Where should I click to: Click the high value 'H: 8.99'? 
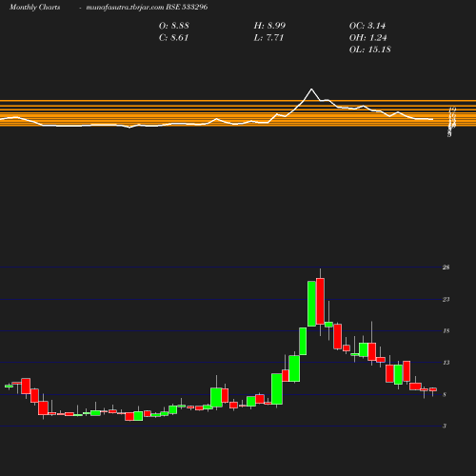click(269, 26)
